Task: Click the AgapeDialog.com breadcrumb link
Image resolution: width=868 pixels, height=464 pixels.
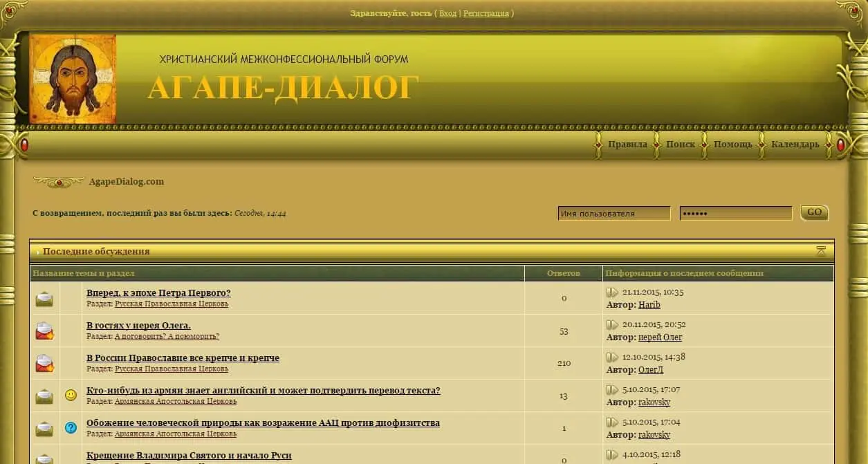Action: tap(127, 182)
